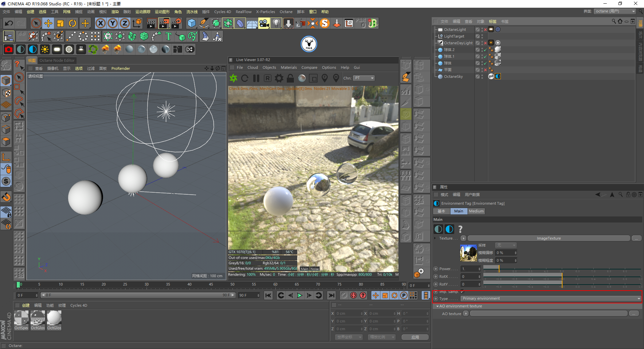The height and width of the screenshot is (349, 644).
Task: Select the Rotate tool icon
Action: pyautogui.click(x=72, y=23)
